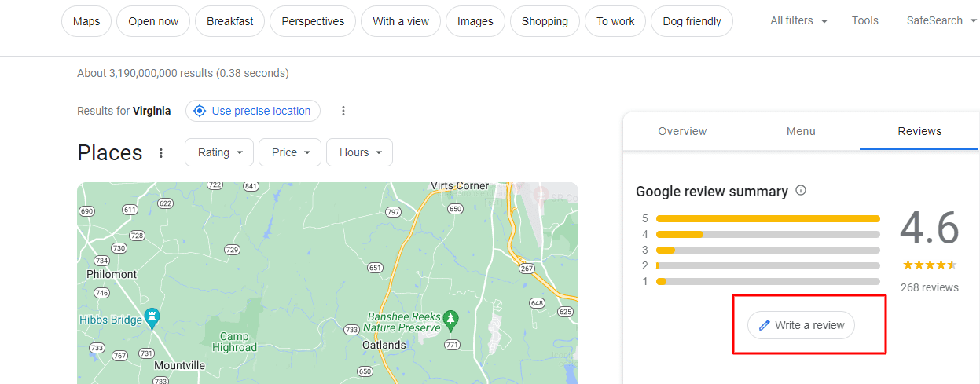Click the Tools button

click(865, 21)
